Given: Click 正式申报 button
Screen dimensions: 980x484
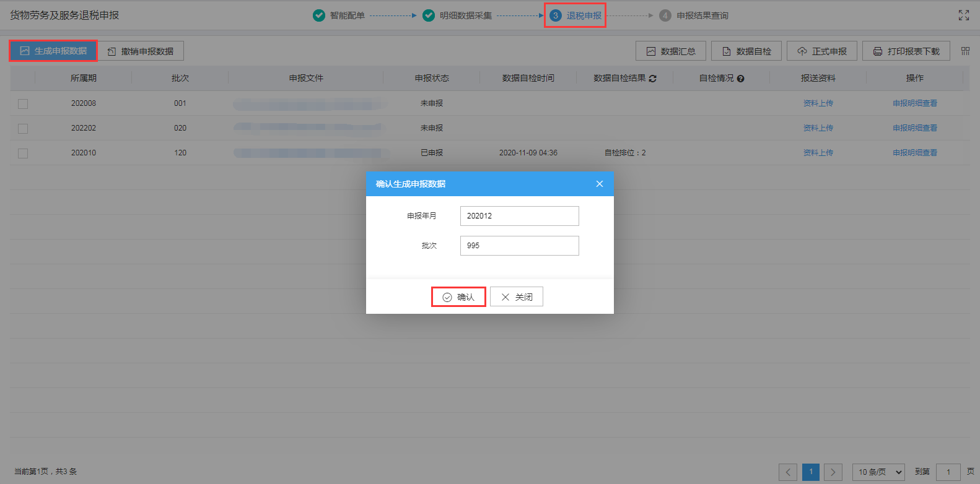Looking at the screenshot, I should click(822, 51).
